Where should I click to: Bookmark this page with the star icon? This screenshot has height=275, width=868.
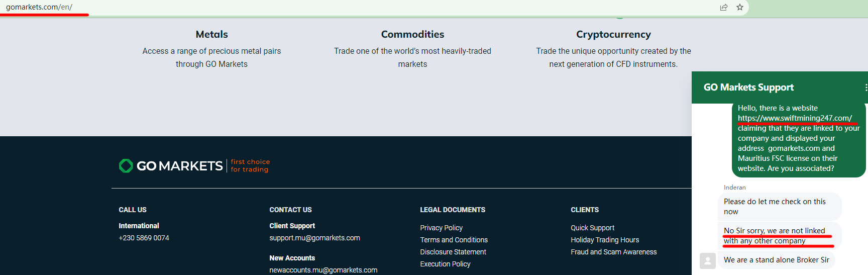(x=740, y=7)
